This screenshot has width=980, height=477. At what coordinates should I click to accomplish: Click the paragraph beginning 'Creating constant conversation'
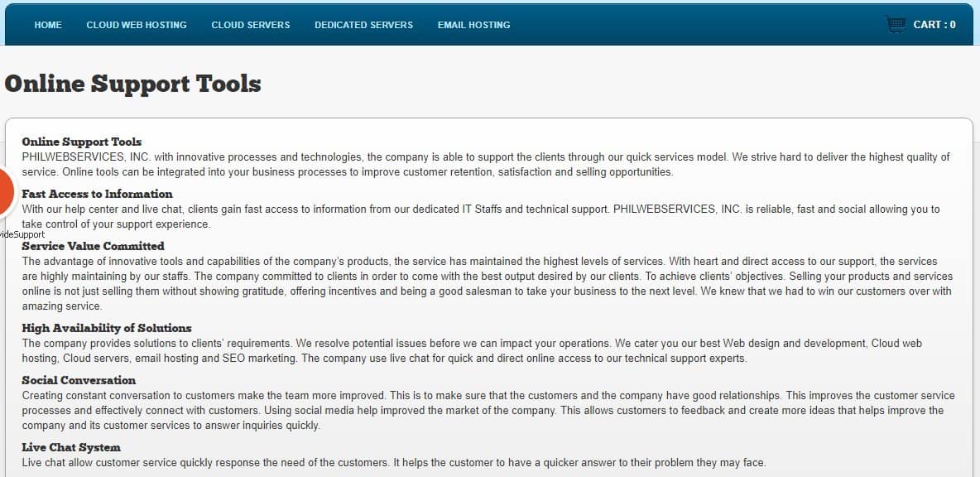(488, 411)
